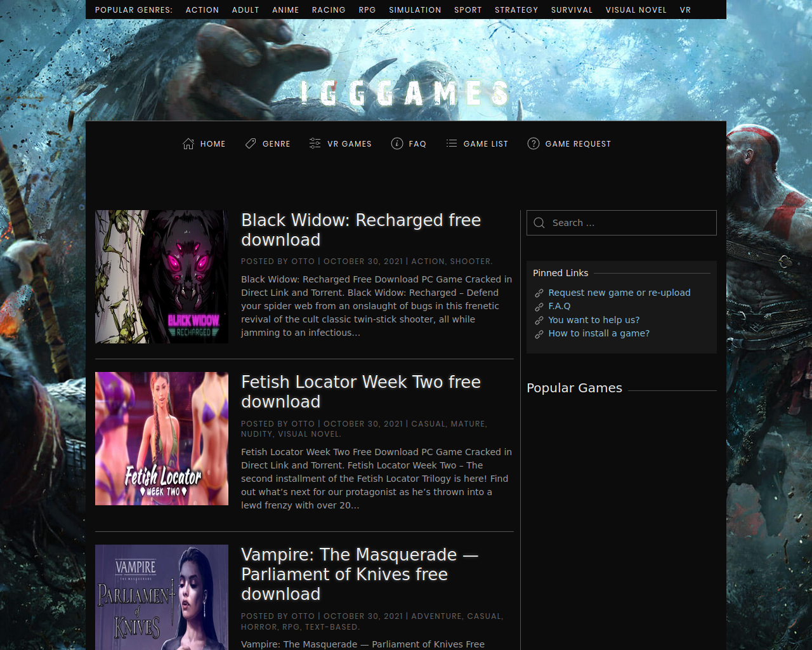
Task: Click link icon beside F.A.Q
Action: coord(539,307)
